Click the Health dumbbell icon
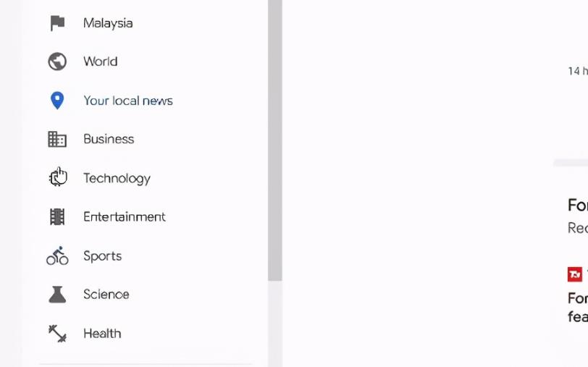This screenshot has height=367, width=588. click(x=57, y=333)
